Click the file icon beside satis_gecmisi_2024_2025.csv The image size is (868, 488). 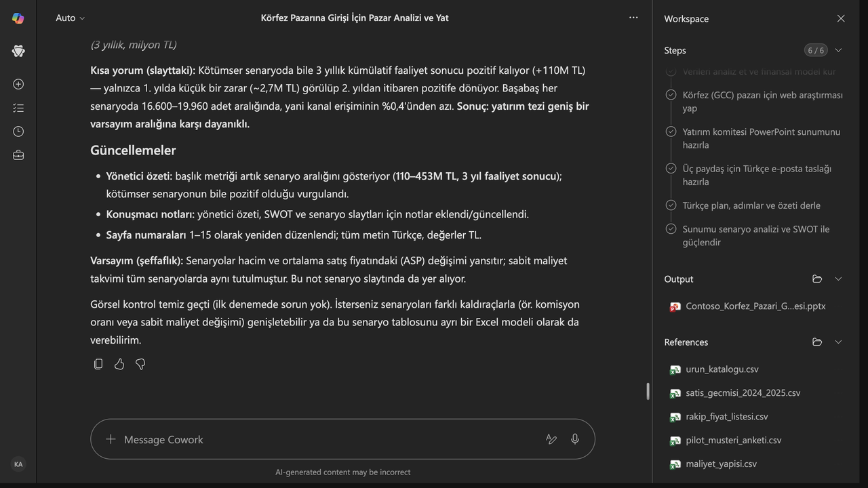click(x=675, y=393)
